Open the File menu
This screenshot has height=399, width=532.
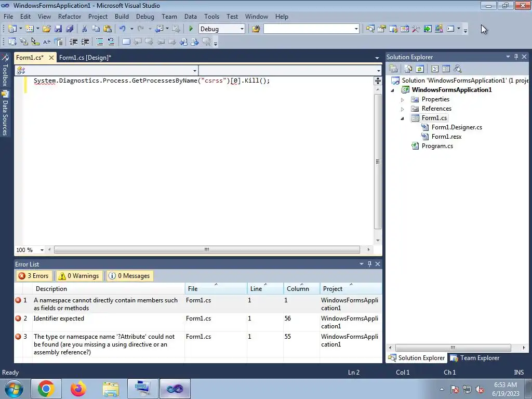[x=8, y=16]
